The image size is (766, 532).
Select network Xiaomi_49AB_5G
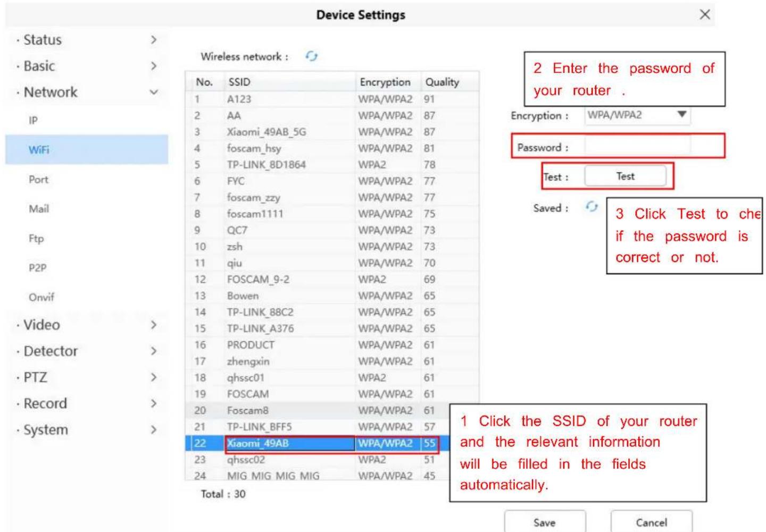(x=332, y=132)
